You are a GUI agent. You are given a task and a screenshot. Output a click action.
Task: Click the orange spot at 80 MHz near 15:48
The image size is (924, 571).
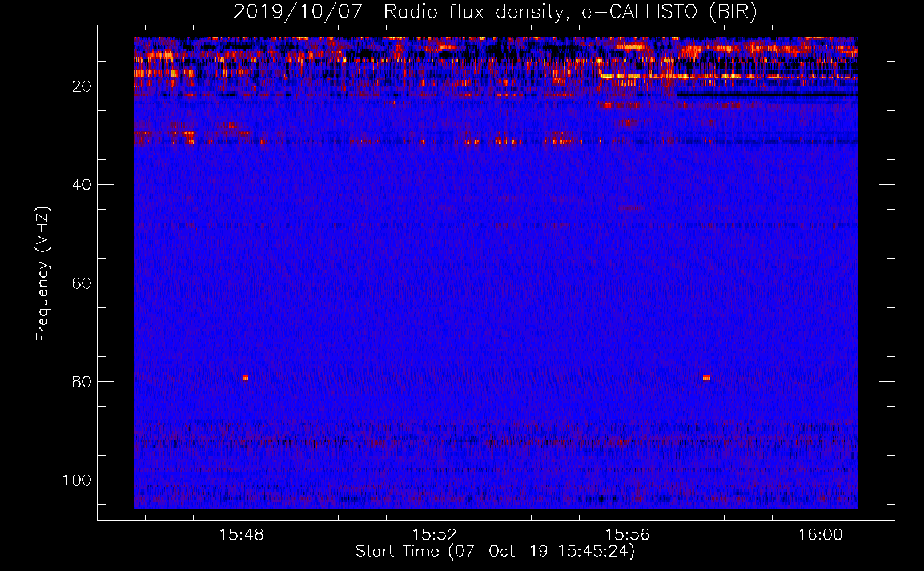[246, 377]
